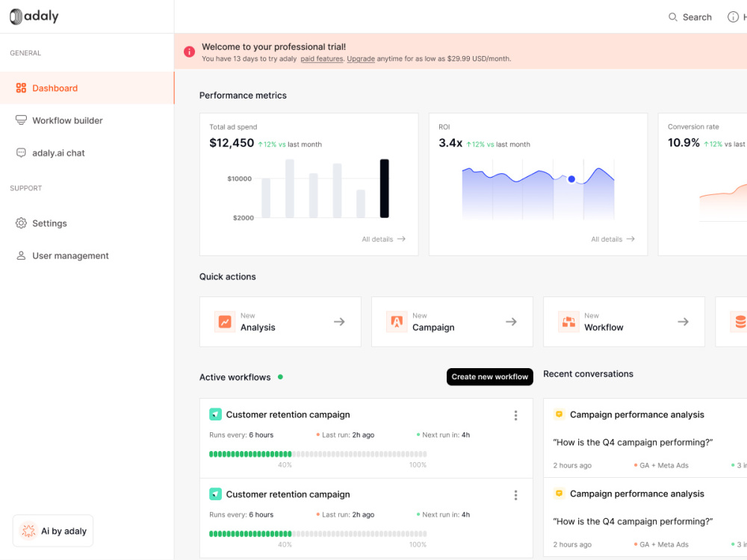Click the partially visible database quick action icon
The image size is (747, 560).
[740, 322]
